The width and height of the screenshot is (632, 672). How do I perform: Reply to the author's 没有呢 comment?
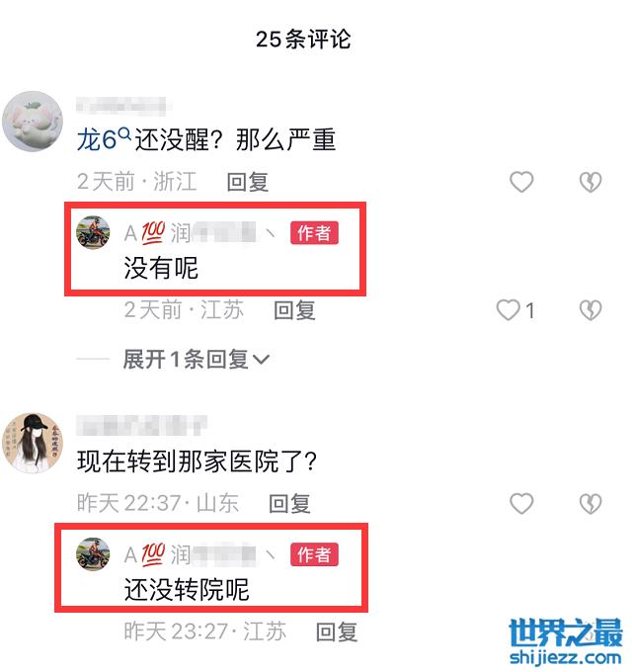pos(294,310)
